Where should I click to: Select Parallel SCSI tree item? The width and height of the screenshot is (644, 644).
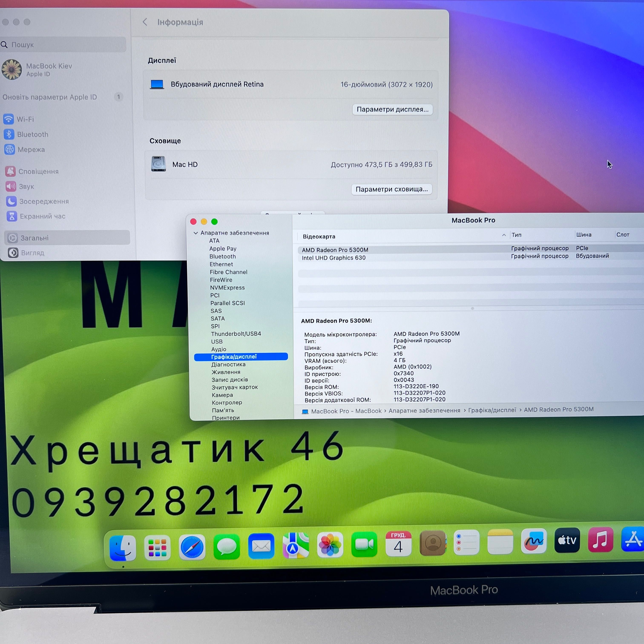[228, 303]
